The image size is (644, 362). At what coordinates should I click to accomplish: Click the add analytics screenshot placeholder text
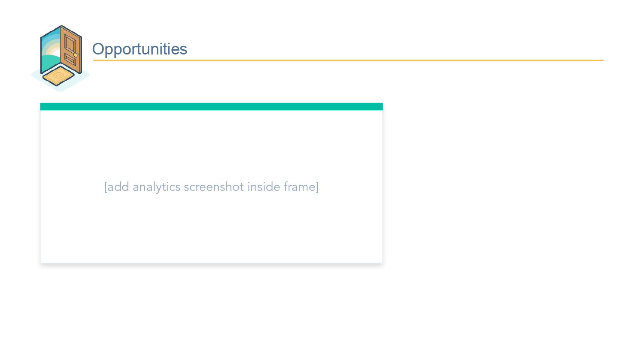(211, 187)
